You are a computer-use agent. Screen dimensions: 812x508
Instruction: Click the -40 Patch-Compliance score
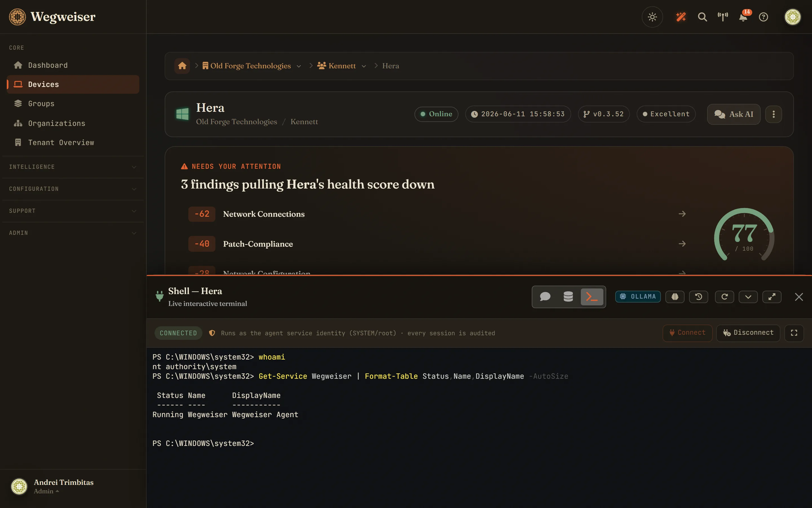tap(202, 244)
